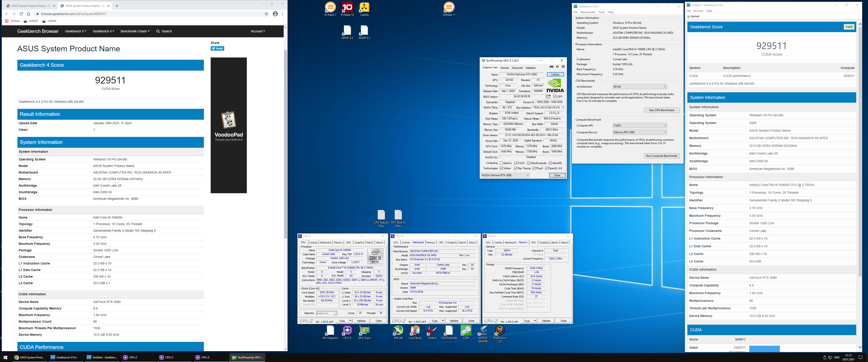This screenshot has width=868, height=362.
Task: Launch the CDM desktop shortcut
Action: pos(466,333)
